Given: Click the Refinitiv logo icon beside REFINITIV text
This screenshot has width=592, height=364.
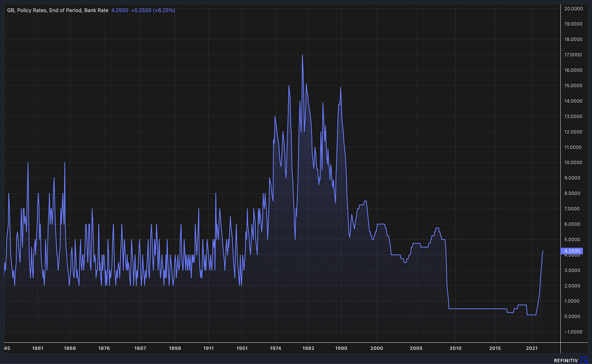Looking at the screenshot, I should click(584, 360).
